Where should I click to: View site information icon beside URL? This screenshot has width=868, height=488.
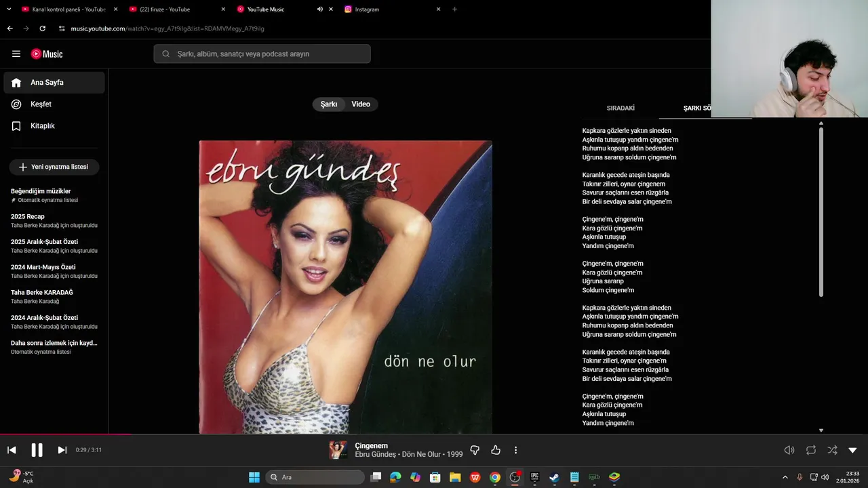[62, 28]
